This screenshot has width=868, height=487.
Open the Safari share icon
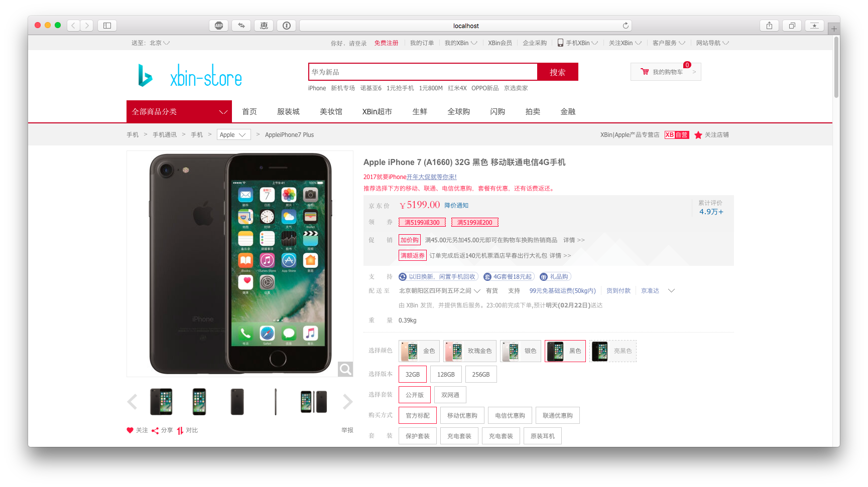click(769, 26)
